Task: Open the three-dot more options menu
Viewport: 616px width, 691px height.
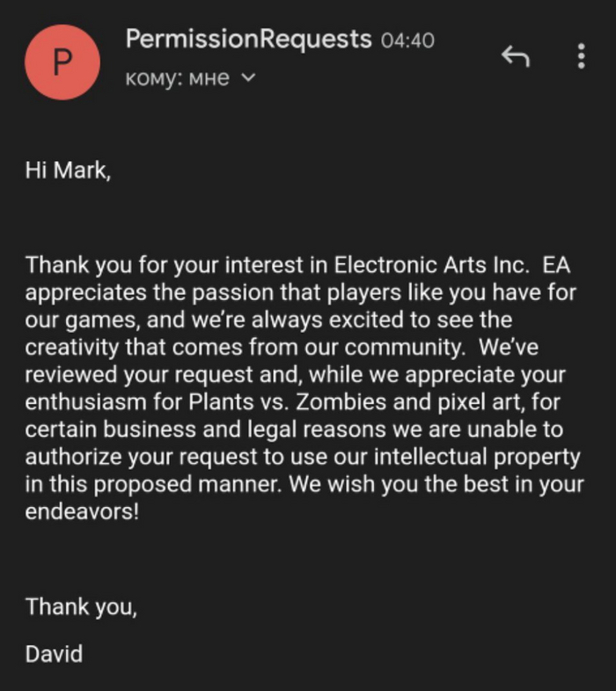Action: click(x=581, y=56)
